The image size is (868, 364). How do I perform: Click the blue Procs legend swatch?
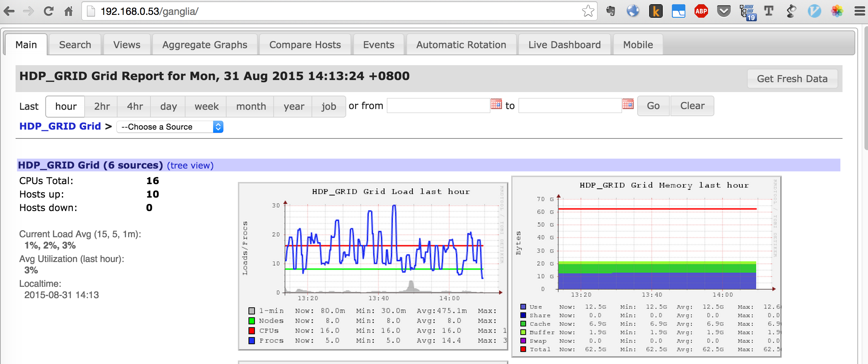click(252, 341)
